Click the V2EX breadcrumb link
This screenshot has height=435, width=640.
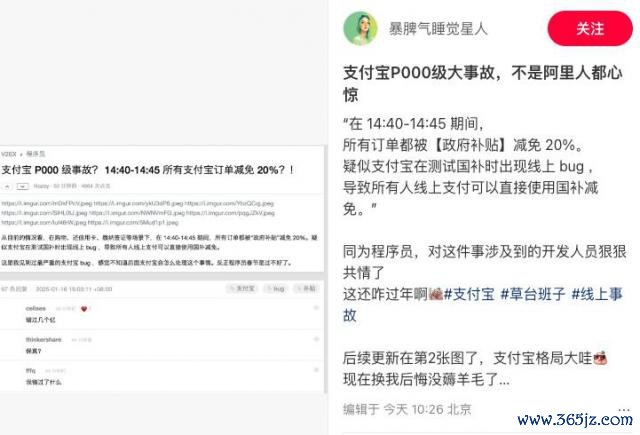pyautogui.click(x=9, y=154)
